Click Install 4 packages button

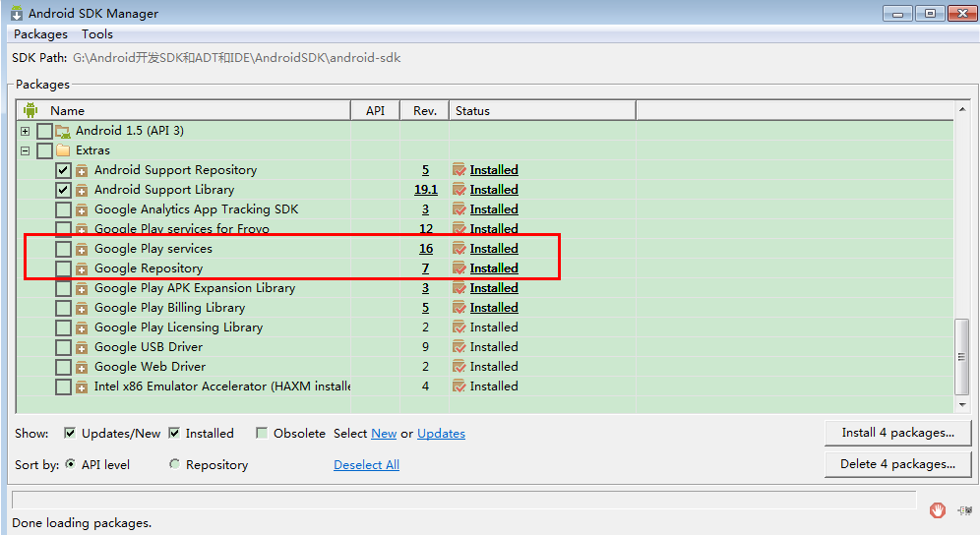click(x=898, y=433)
